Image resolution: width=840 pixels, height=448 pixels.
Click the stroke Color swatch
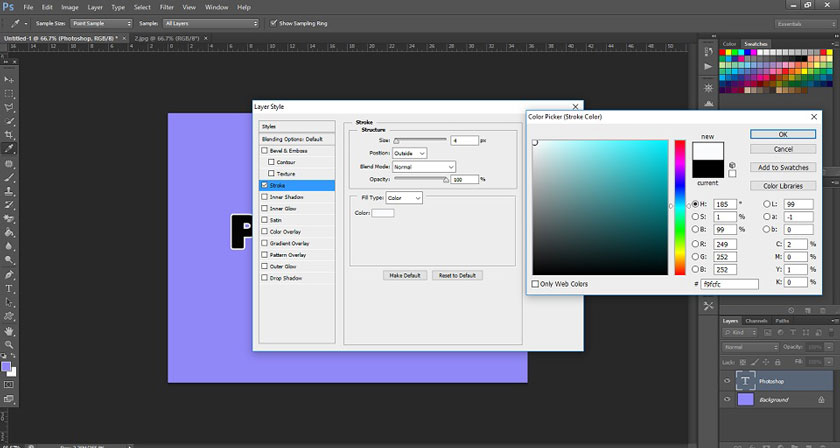pyautogui.click(x=383, y=213)
